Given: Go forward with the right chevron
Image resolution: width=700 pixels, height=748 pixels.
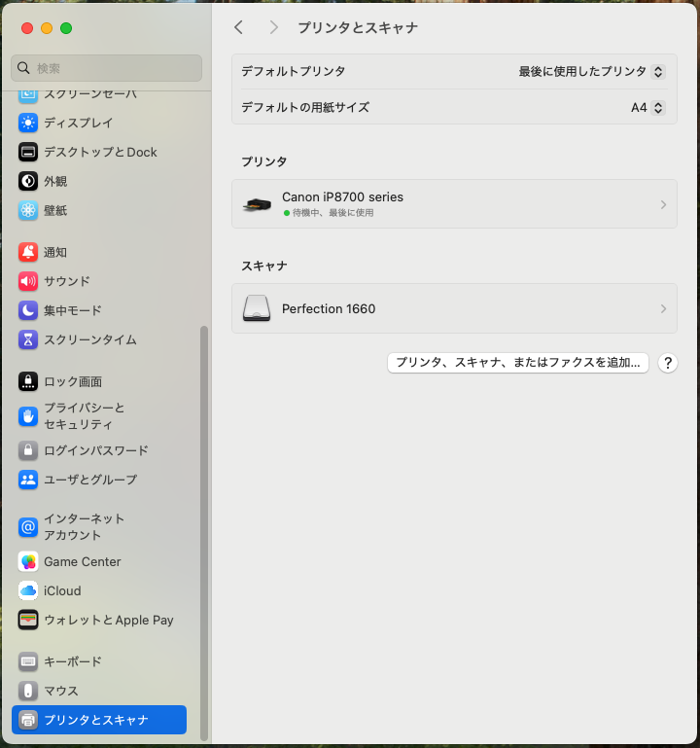Looking at the screenshot, I should (273, 27).
